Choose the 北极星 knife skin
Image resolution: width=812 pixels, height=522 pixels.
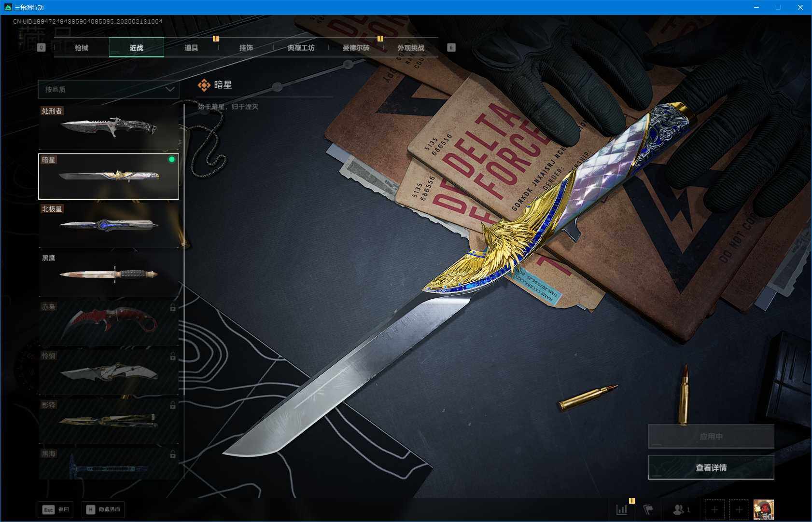[x=109, y=225]
